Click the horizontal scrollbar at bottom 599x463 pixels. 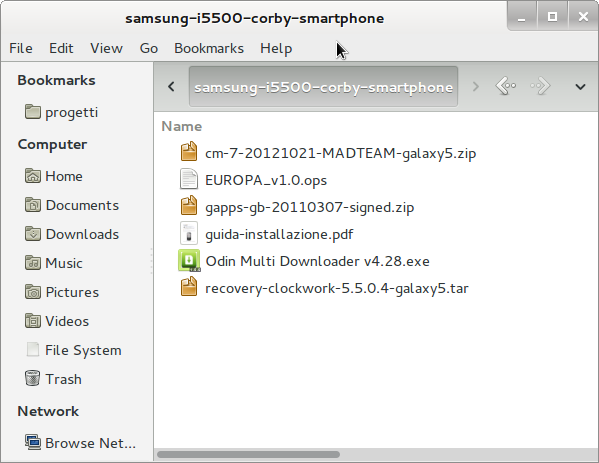(248, 454)
